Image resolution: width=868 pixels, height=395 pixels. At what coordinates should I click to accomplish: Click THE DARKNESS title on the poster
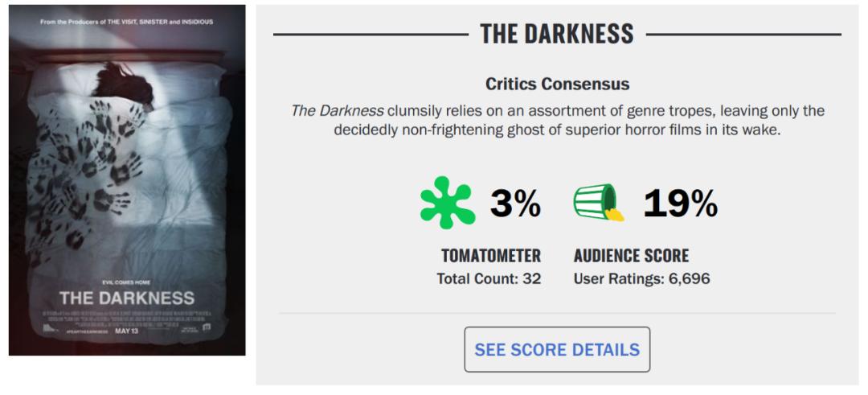point(127,298)
